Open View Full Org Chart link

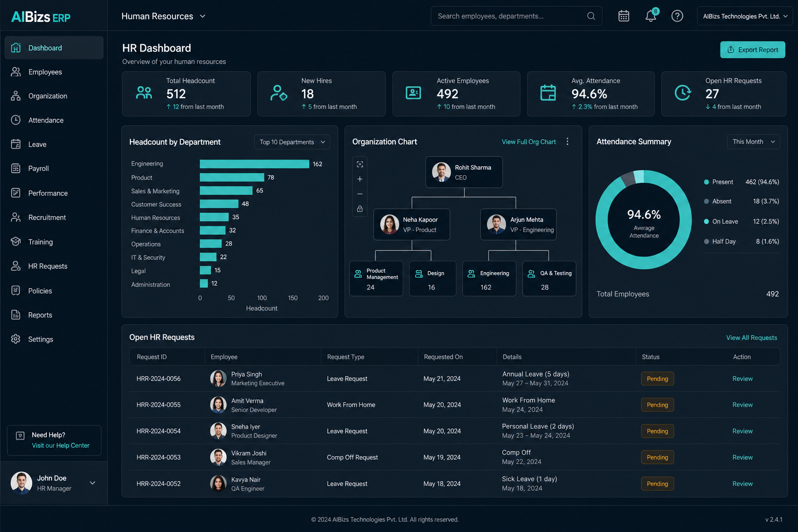tap(528, 142)
